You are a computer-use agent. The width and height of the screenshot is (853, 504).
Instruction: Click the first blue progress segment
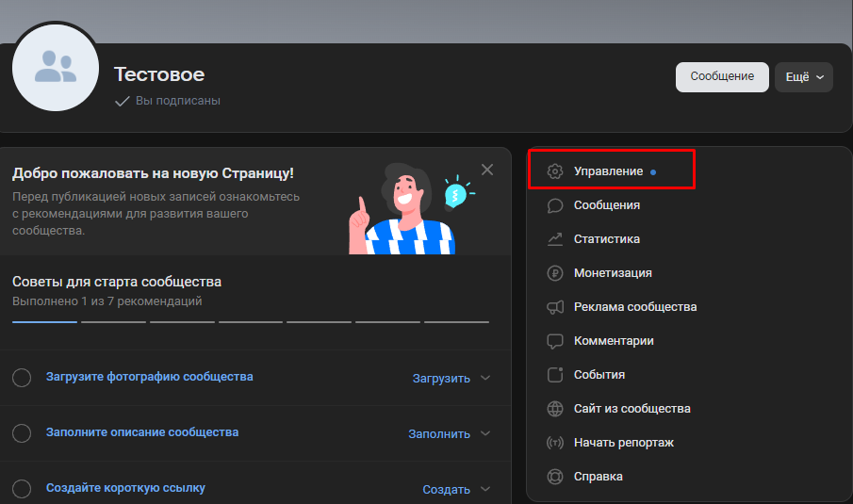[x=44, y=322]
